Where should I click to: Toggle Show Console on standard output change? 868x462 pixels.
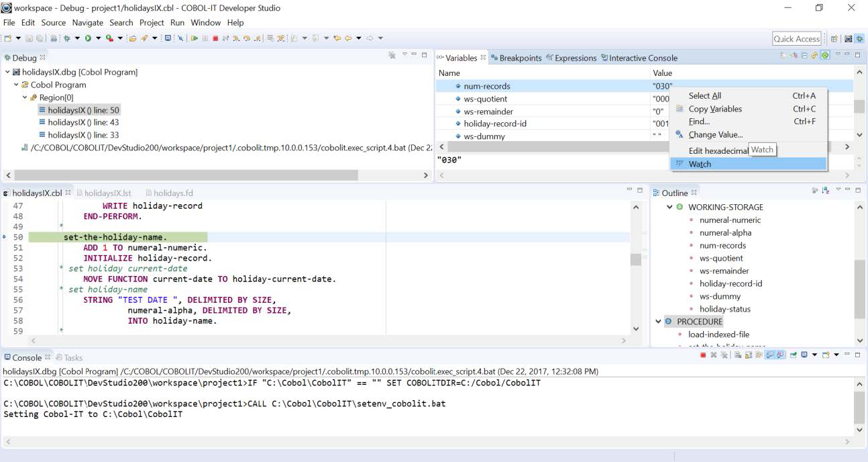771,355
